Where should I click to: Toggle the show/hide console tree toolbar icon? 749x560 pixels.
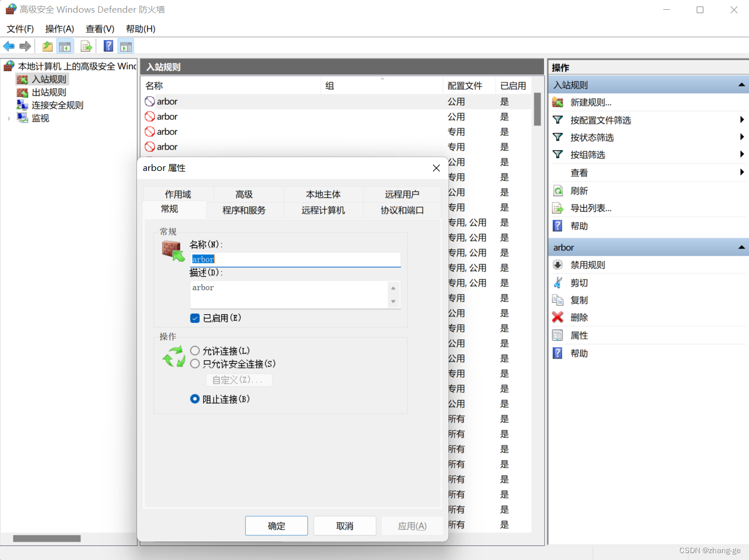(65, 47)
